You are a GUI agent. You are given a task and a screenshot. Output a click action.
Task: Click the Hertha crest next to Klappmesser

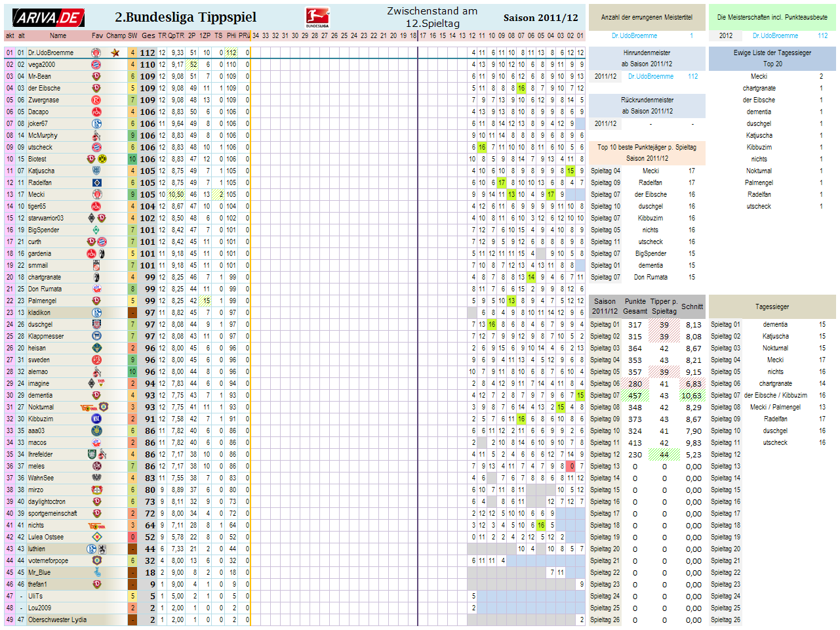coord(96,336)
